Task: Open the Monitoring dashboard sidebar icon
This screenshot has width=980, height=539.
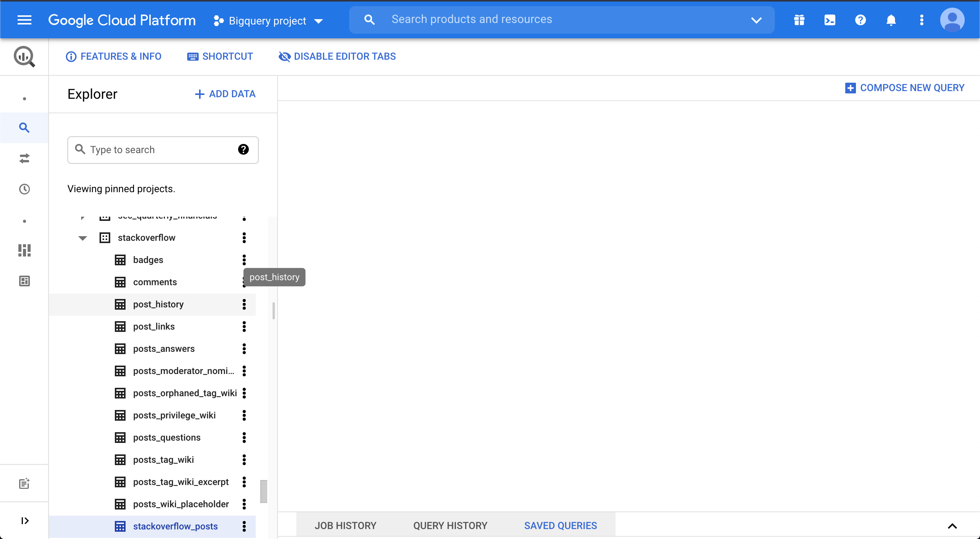Action: (x=24, y=250)
